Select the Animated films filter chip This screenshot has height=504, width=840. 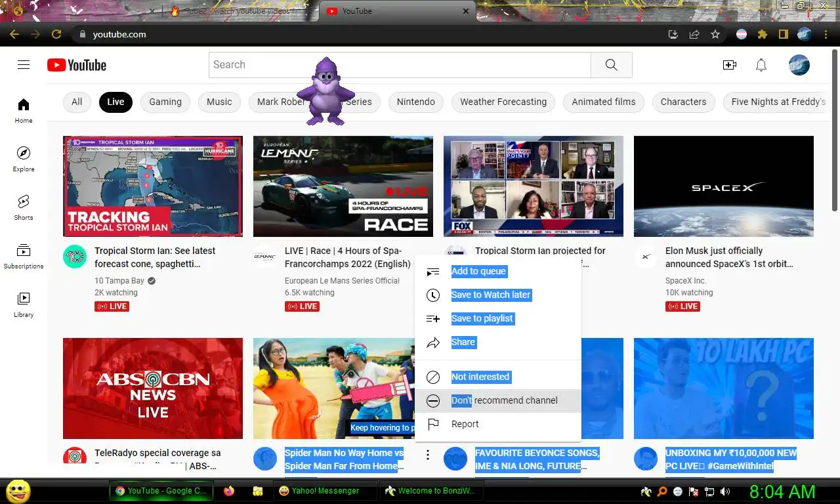coord(604,102)
